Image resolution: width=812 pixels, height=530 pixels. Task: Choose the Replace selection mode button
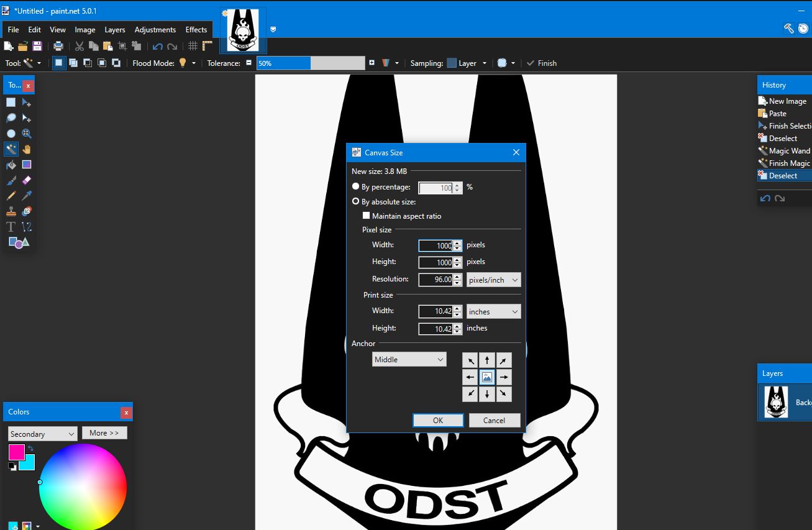click(59, 63)
